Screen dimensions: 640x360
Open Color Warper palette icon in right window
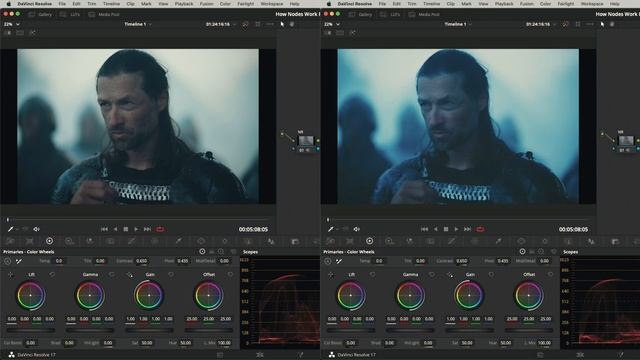tap(475, 241)
